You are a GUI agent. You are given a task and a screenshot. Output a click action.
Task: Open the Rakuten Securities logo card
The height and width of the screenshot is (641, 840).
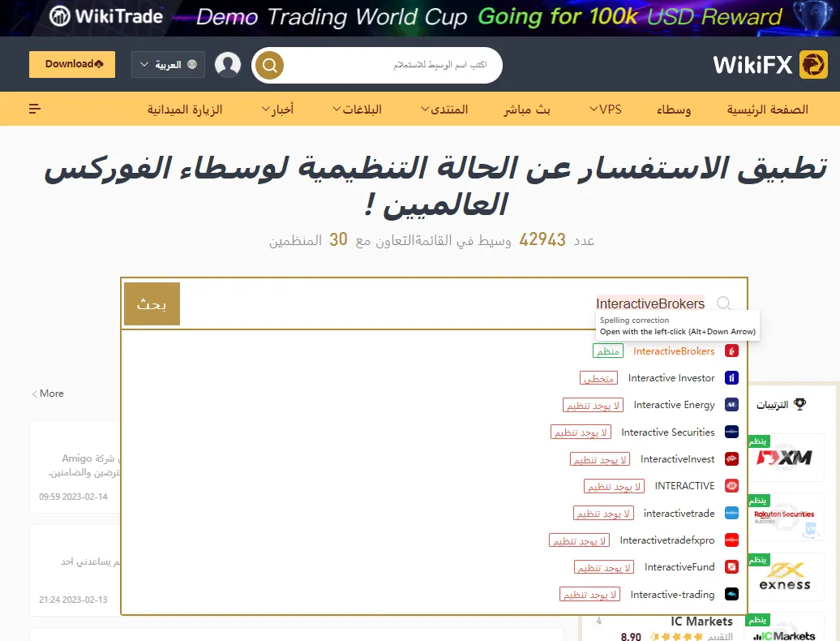(x=786, y=517)
